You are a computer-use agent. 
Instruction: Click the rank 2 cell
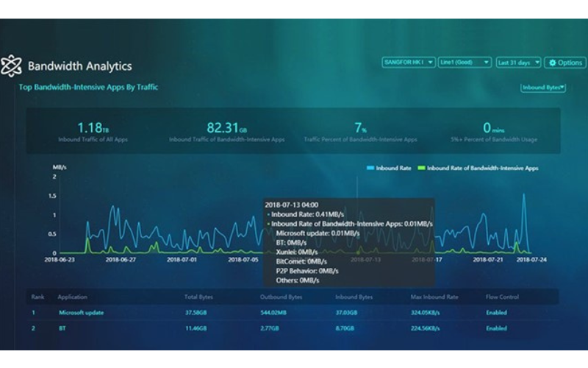click(x=33, y=328)
